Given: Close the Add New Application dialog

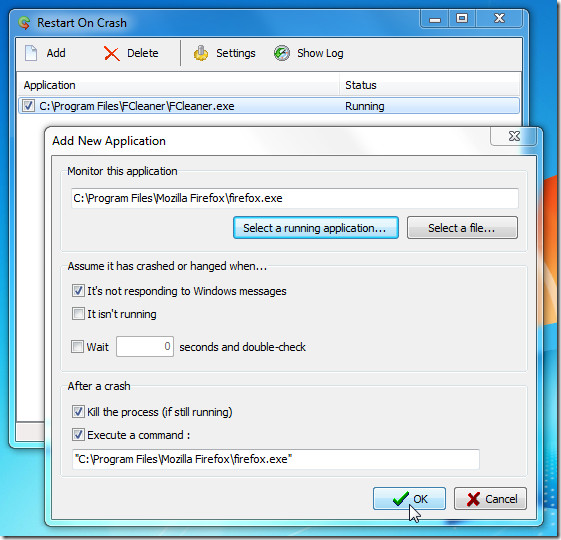Looking at the screenshot, I should 514,136.
